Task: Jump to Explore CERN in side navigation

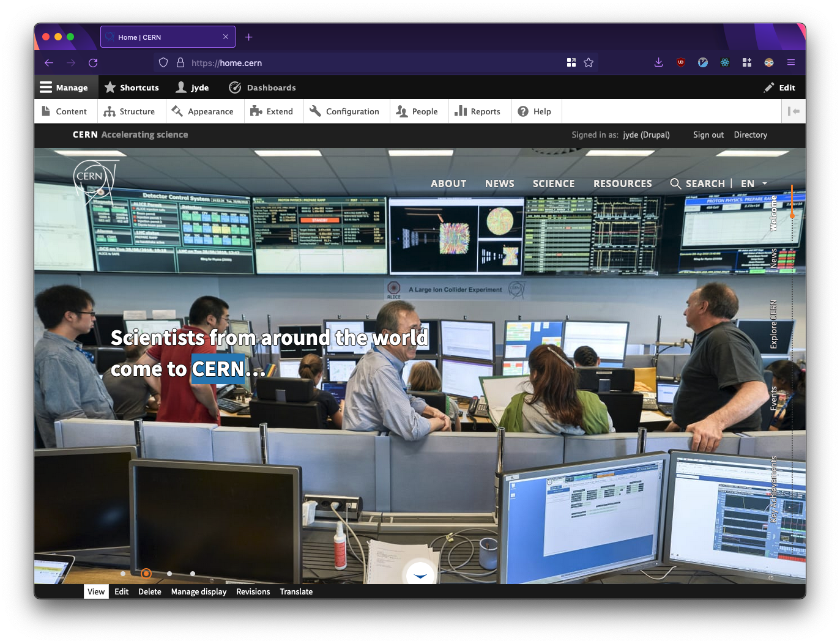Action: [773, 324]
